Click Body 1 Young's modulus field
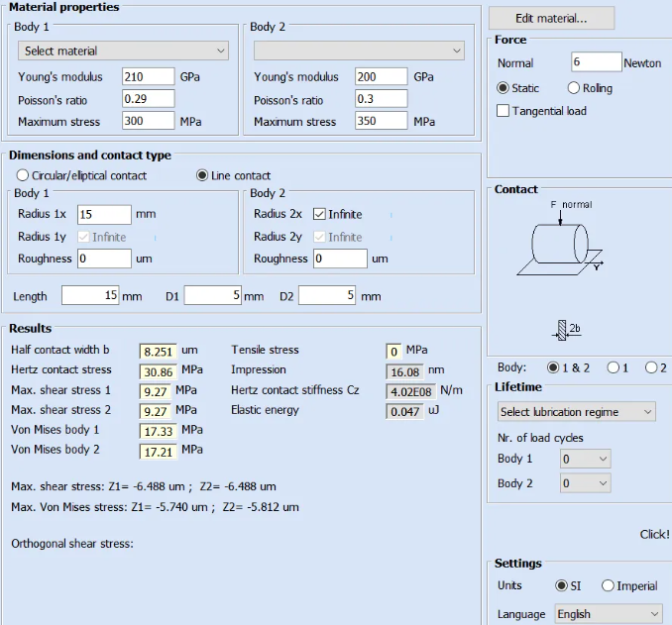 149,76
